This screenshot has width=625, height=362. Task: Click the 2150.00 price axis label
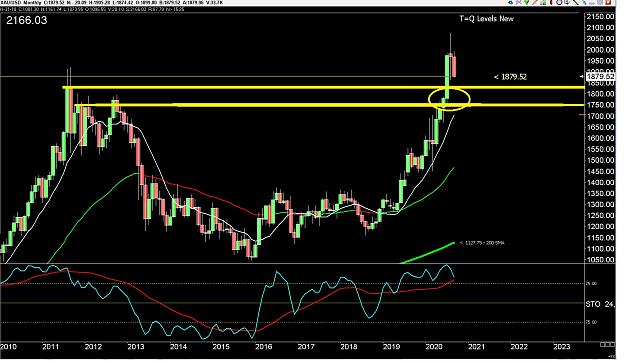tap(600, 16)
